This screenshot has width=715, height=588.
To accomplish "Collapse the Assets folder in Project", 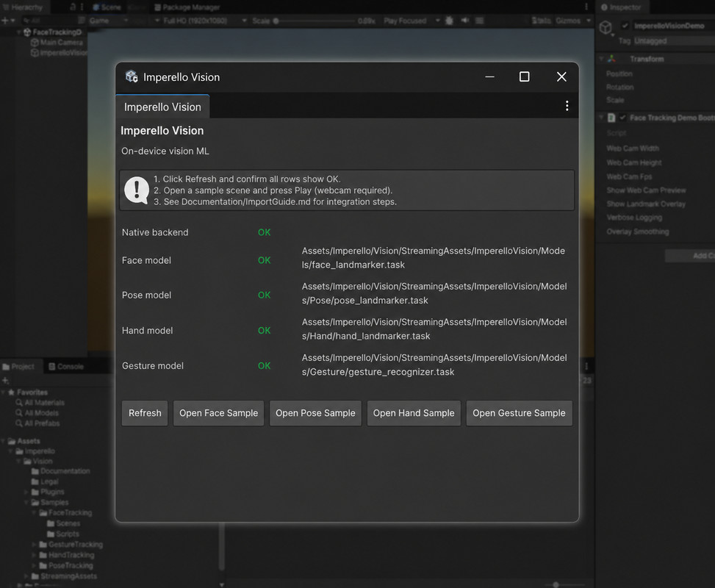I will click(x=4, y=441).
